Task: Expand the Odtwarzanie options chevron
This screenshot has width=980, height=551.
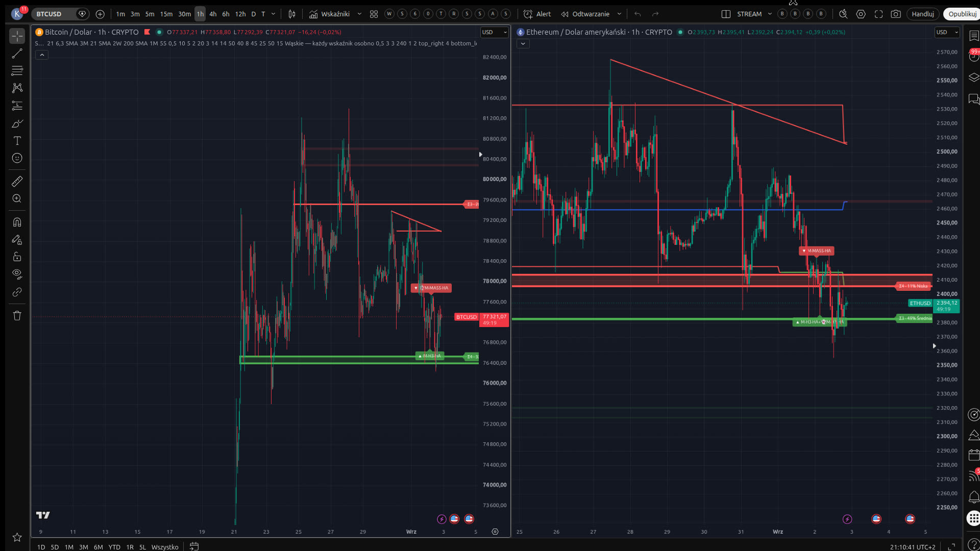Action: 619,14
